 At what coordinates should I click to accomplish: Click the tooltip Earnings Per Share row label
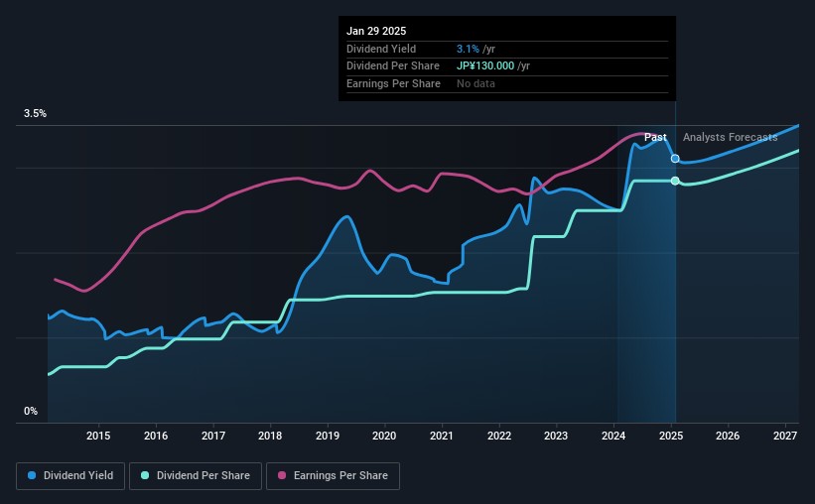tap(393, 83)
